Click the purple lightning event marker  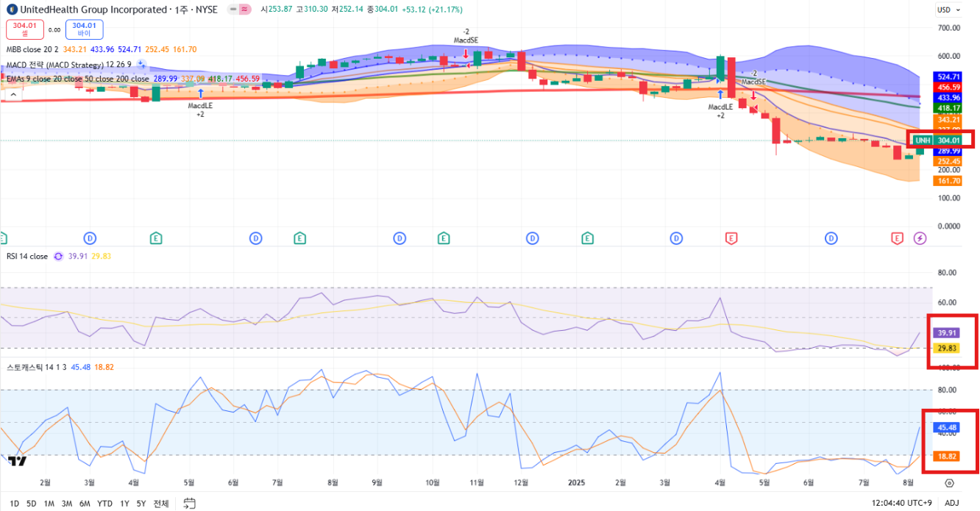(x=920, y=238)
